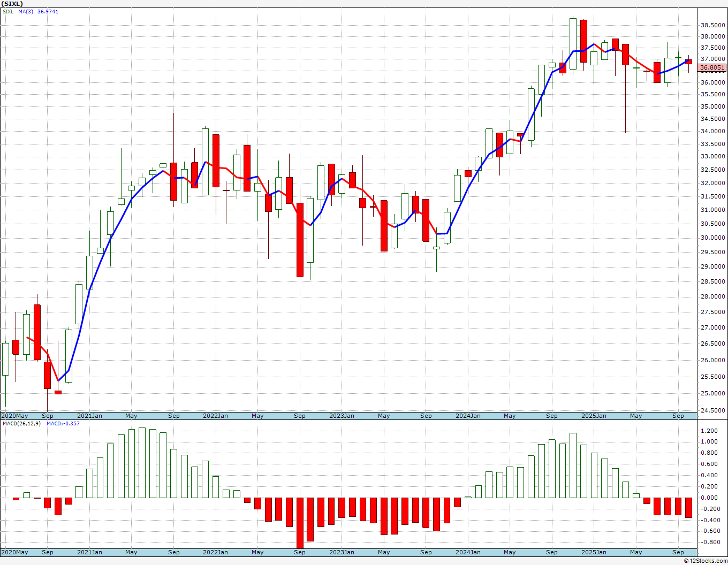Select the 32.5000 price axis label

click(712, 170)
